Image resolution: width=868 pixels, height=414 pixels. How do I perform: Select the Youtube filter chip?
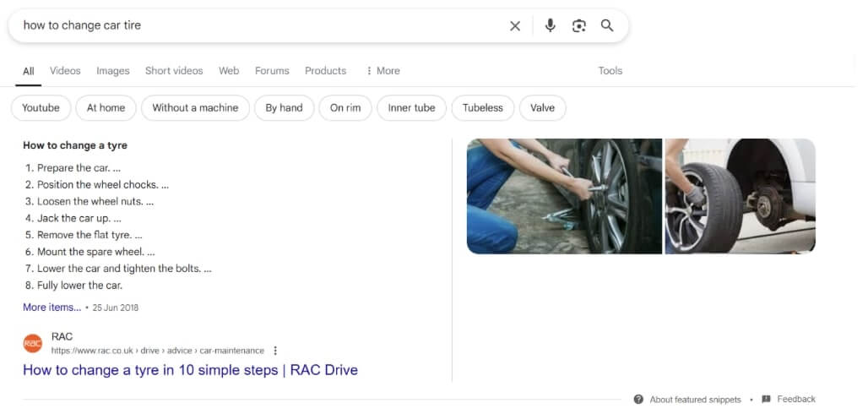click(41, 108)
